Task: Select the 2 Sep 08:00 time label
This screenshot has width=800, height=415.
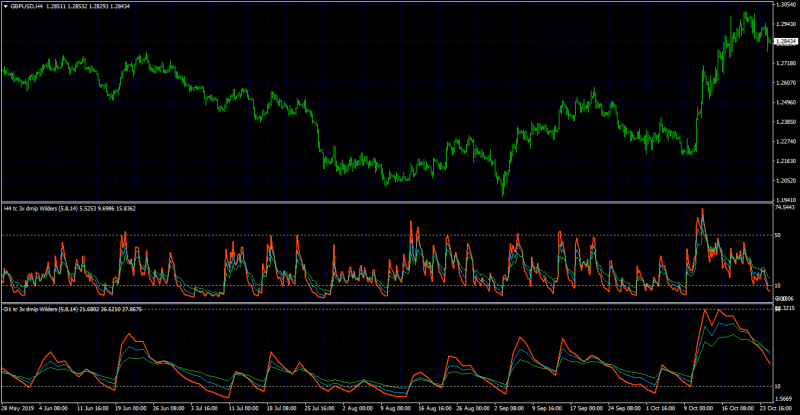Action: tap(509, 408)
